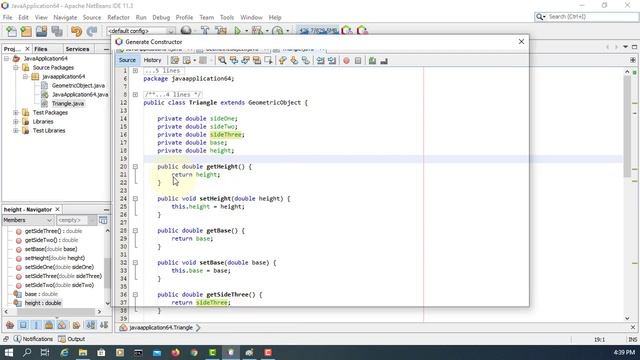Image resolution: width=640 pixels, height=360 pixels.
Task: Click the Comment icon in editor toolbar
Action: tap(372, 60)
